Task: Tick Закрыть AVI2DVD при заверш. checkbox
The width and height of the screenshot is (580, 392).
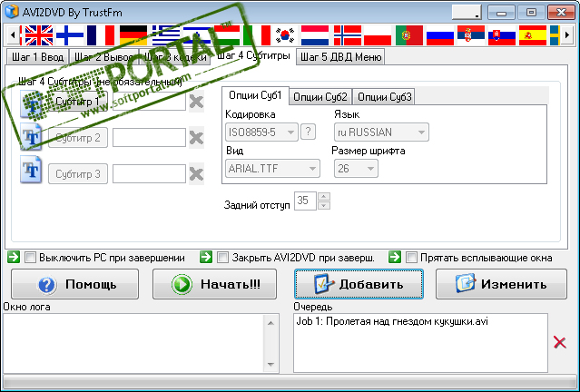Action: pyautogui.click(x=222, y=258)
